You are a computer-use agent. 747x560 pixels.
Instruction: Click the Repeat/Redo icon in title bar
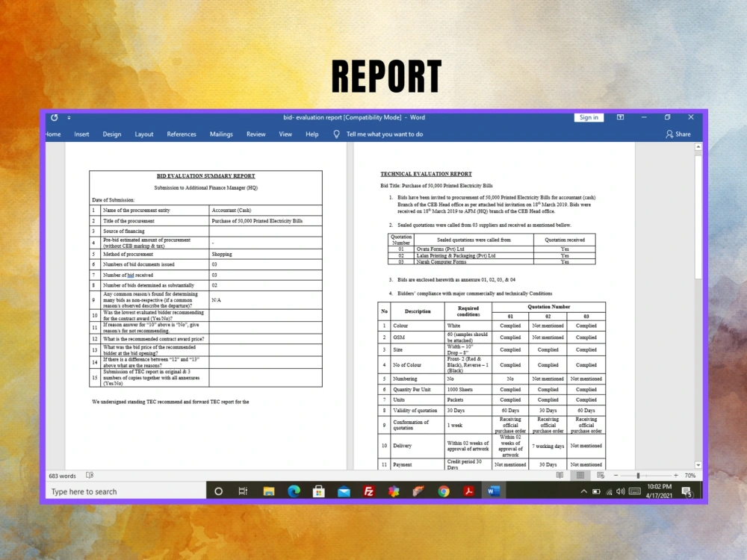(x=55, y=117)
